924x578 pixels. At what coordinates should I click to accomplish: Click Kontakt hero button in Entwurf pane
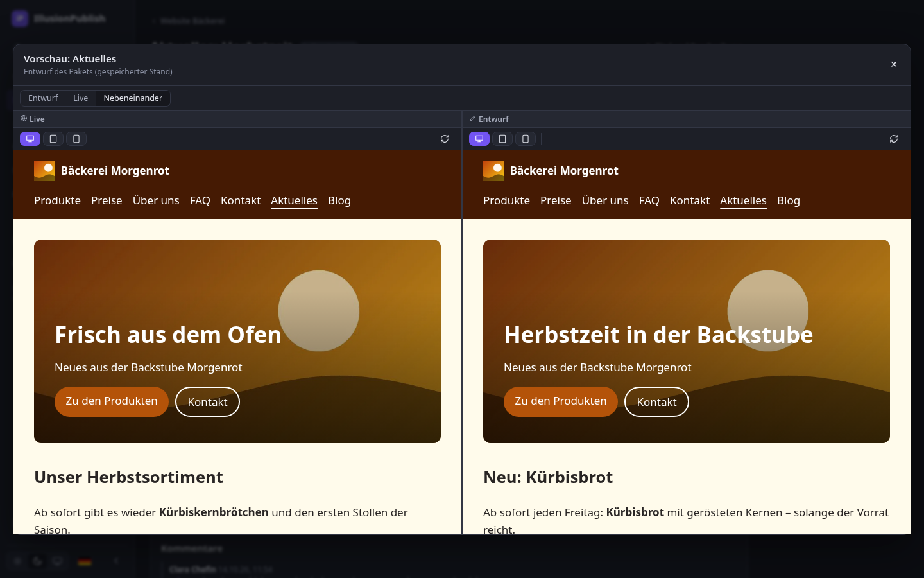pos(656,401)
